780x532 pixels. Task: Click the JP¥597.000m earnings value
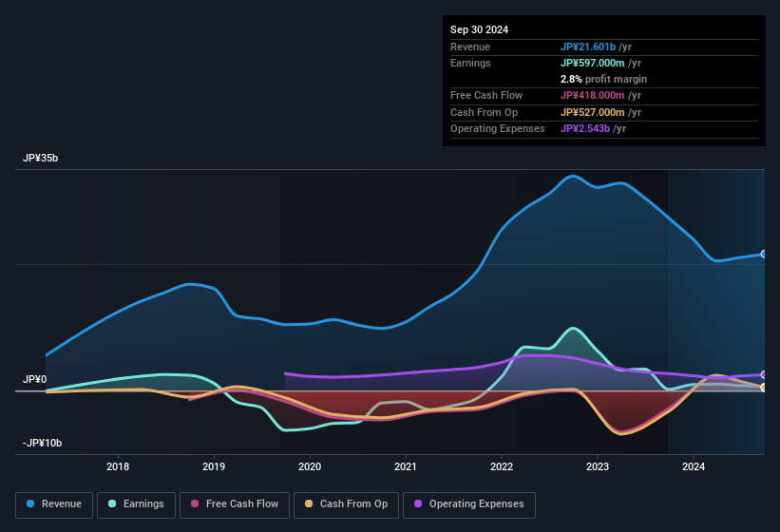pos(593,63)
